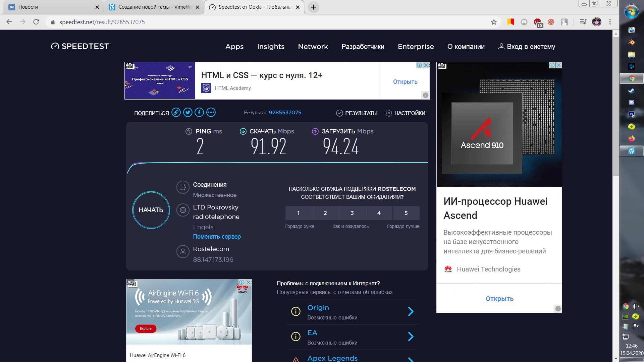Click the volume speaker tray icon
The image size is (644, 362).
[635, 306]
